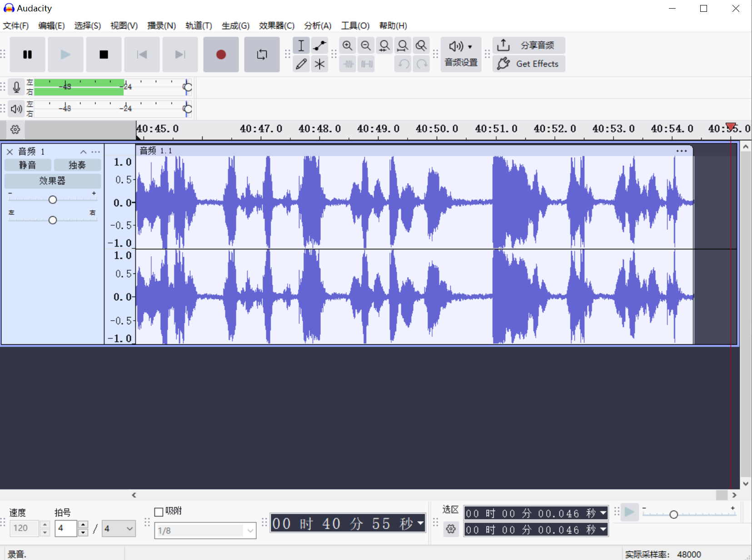Open 轨道(T) menu
This screenshot has height=560, width=752.
[x=199, y=25]
